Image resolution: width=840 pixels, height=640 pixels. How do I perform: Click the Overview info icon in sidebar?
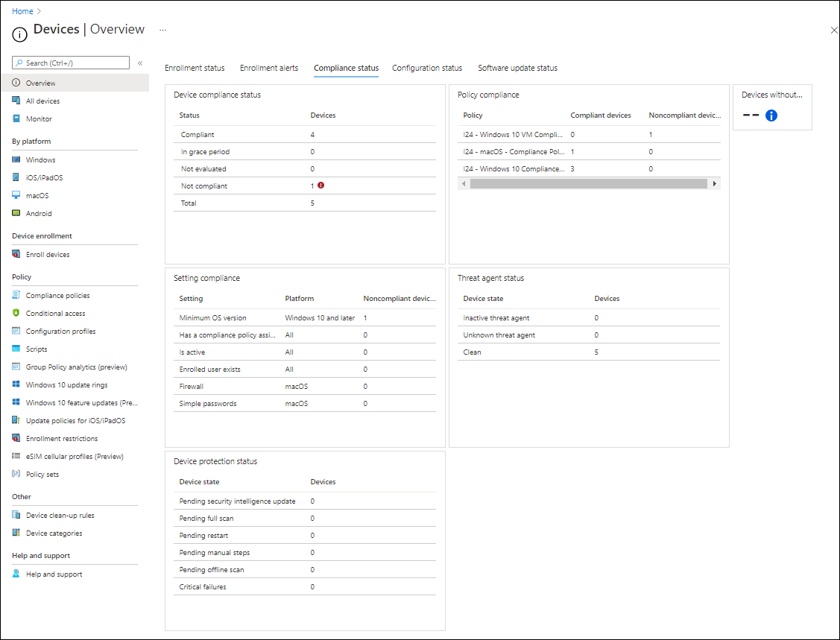[16, 83]
